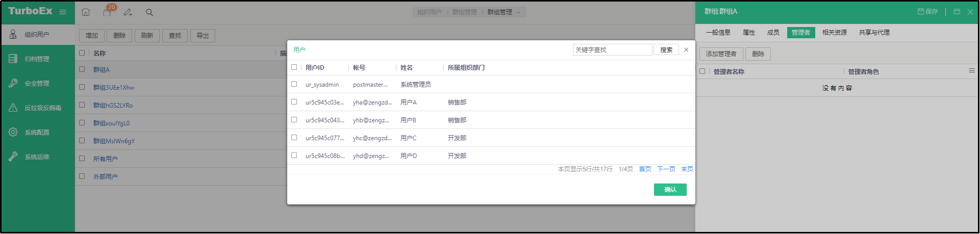Image resolution: width=980 pixels, height=234 pixels.
Task: Click the 确认 button in dialog
Action: (x=670, y=190)
